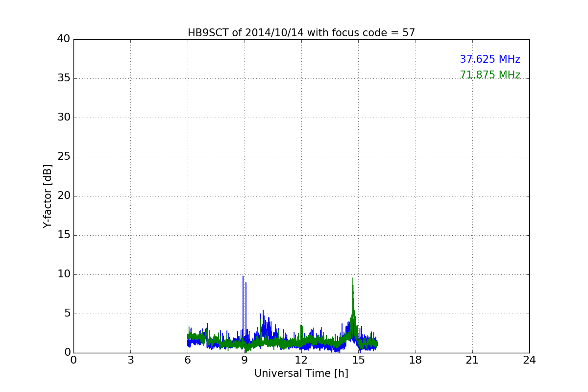Click the 'Universal Time [h]' axis label
Screen dimensions: 588x392
tap(301, 373)
